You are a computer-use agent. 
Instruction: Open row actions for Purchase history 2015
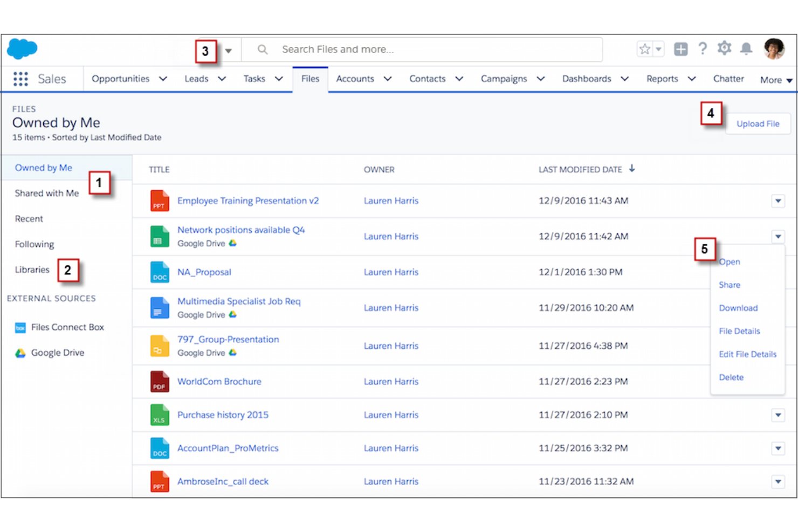pyautogui.click(x=778, y=415)
